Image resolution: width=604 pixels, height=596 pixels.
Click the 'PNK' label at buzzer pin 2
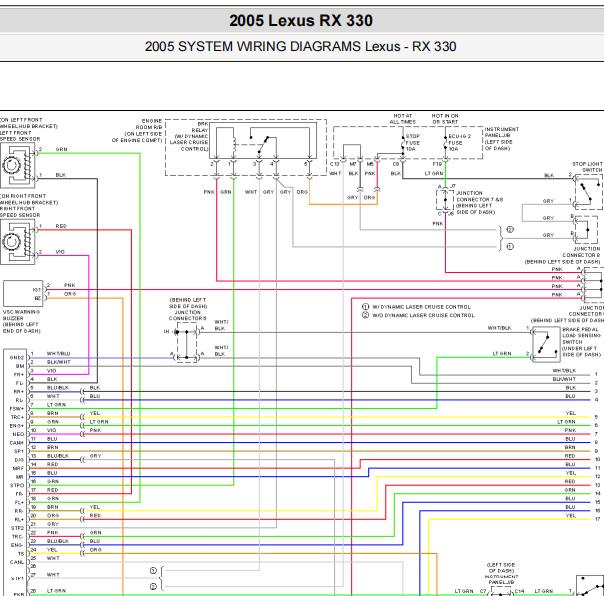coord(70,285)
